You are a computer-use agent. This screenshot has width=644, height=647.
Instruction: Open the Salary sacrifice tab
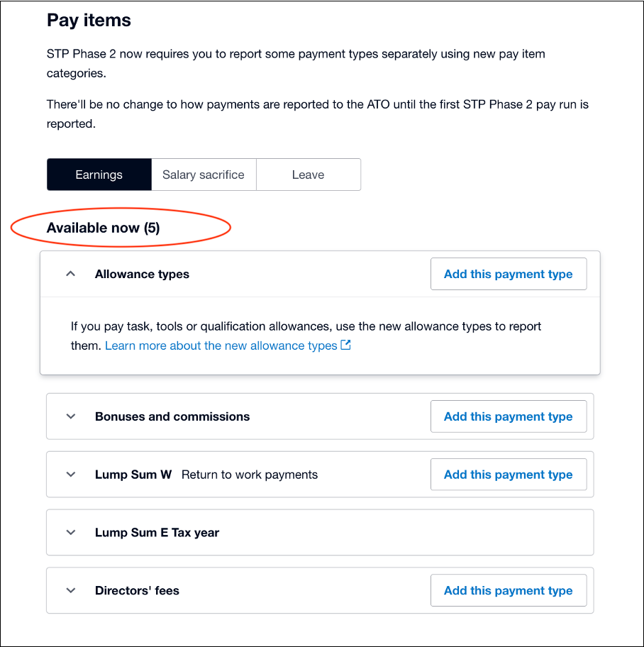pyautogui.click(x=204, y=175)
